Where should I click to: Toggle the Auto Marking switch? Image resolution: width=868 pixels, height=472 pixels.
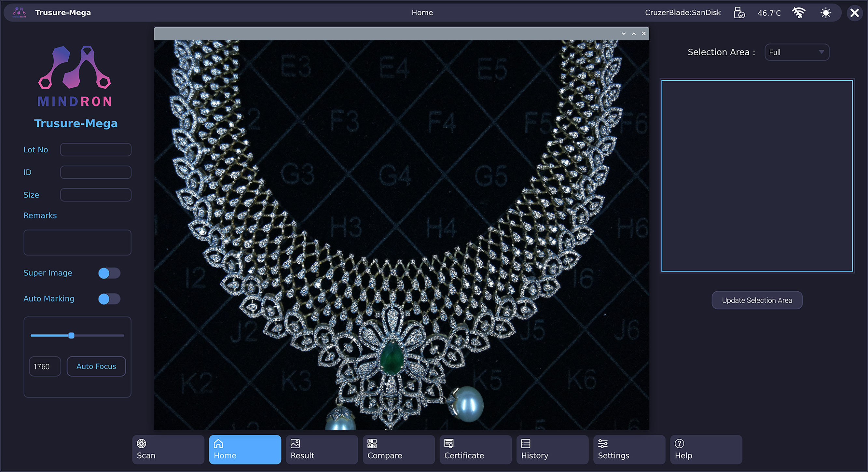point(109,299)
